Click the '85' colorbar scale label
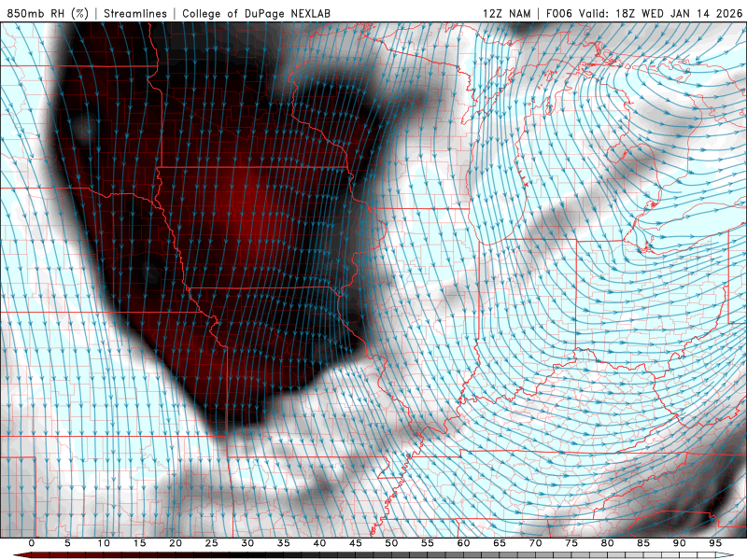This screenshot has height=560, width=747. [643, 543]
